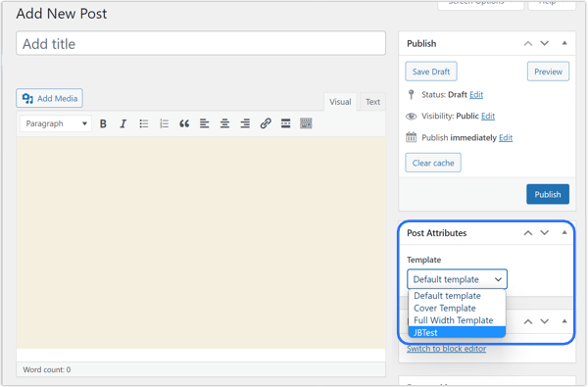Collapse the panel below Post Attributes triangle
This screenshot has height=387, width=588.
tap(564, 321)
